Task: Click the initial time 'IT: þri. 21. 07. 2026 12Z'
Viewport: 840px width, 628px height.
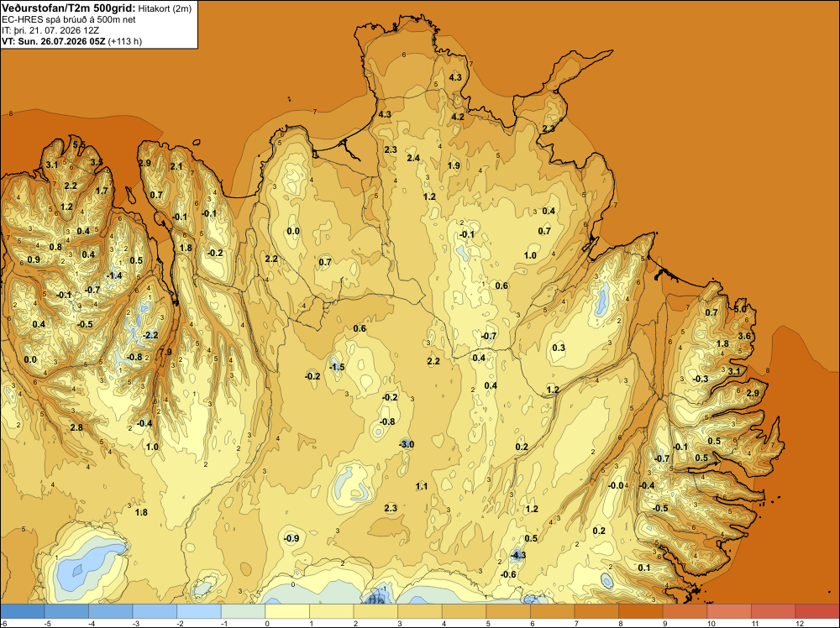Action: coord(50,30)
